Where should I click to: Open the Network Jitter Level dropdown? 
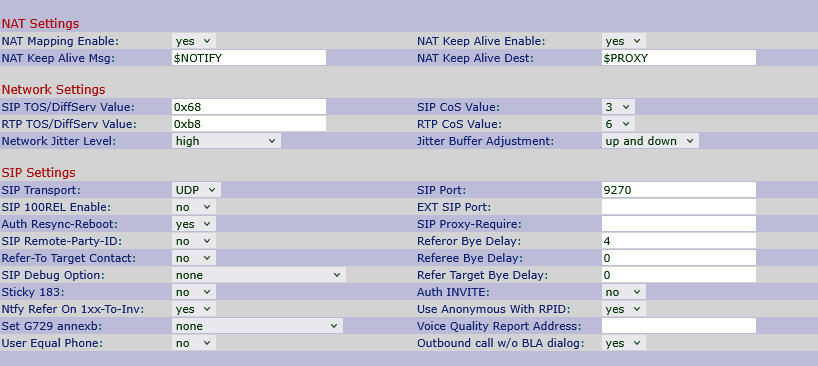tap(226, 141)
